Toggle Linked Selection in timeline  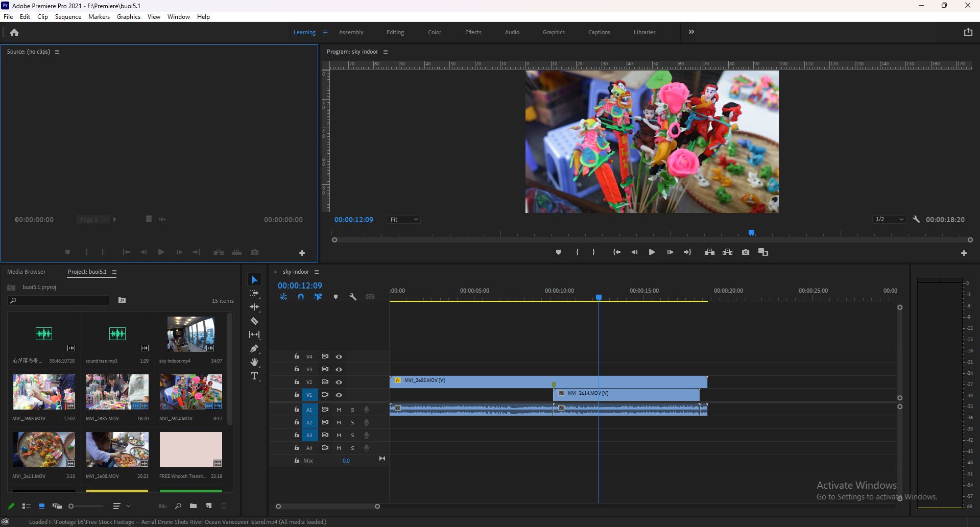pos(318,297)
